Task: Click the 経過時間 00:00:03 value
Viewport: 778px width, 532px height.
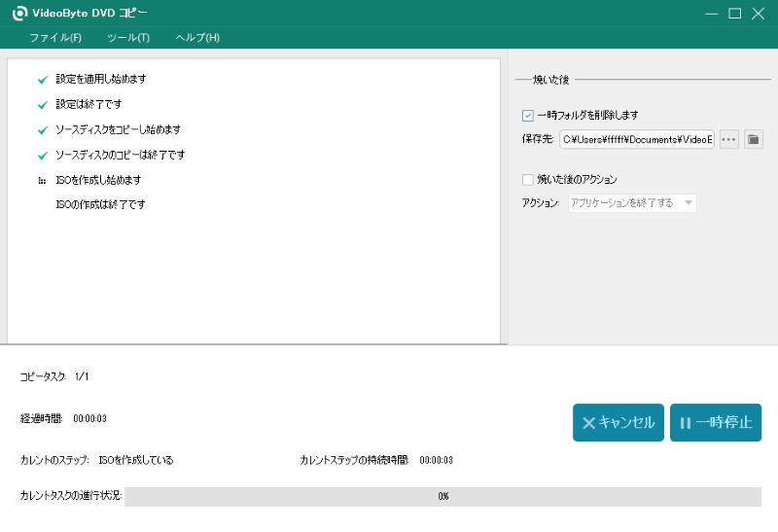Action: tap(89, 418)
